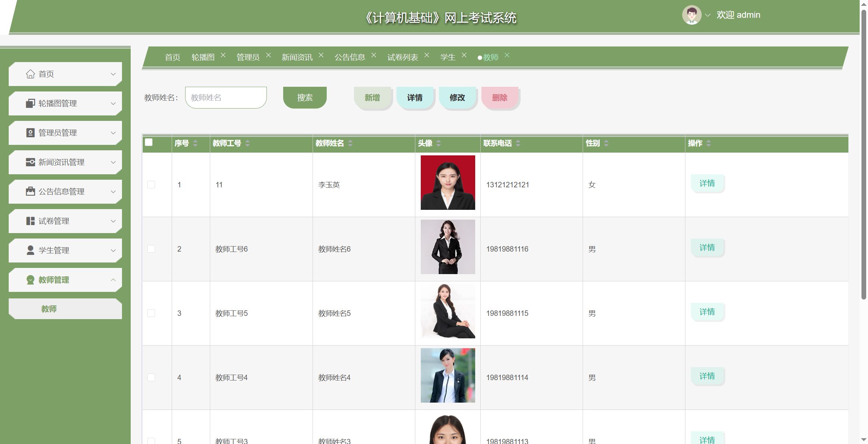Click the 管理员管理 badge icon
Image resolution: width=868 pixels, height=444 pixels.
30,133
